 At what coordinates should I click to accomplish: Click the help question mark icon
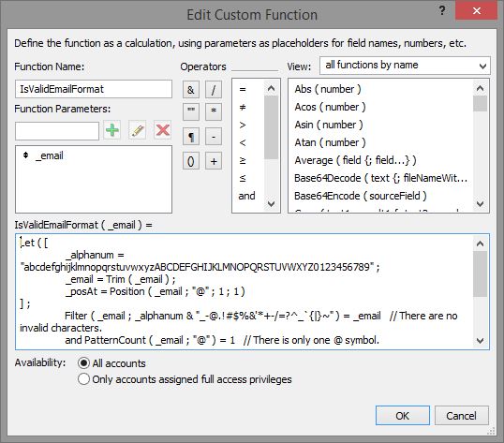442,10
